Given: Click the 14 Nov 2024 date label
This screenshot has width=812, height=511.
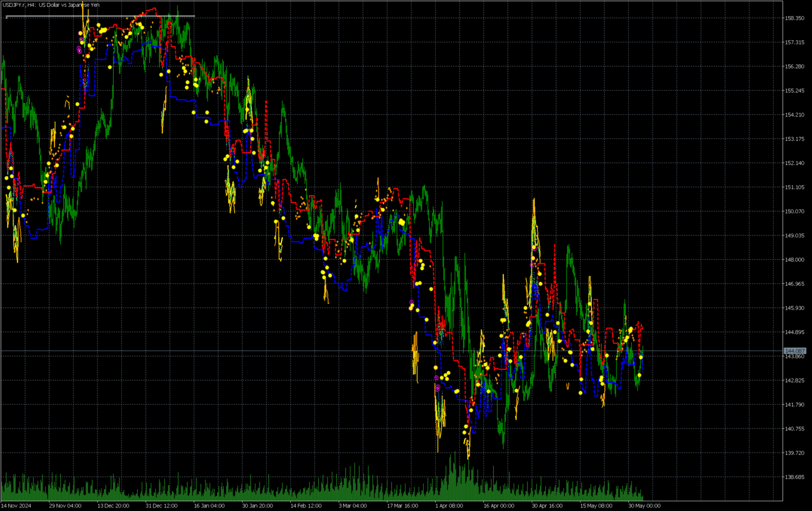Looking at the screenshot, I should (x=16, y=506).
